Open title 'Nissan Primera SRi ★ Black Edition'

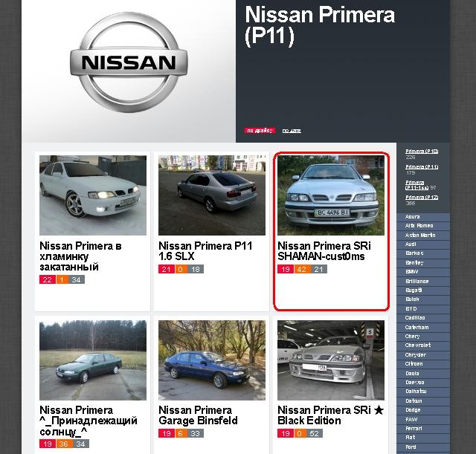point(330,415)
